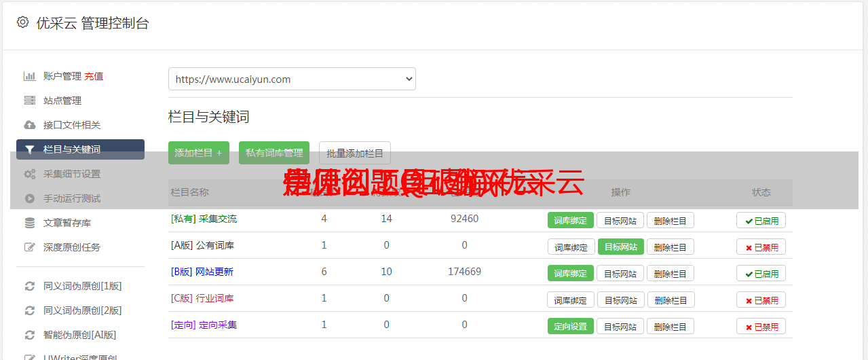Open the [C版] 行业词库 column link
868x360 pixels.
(202, 298)
